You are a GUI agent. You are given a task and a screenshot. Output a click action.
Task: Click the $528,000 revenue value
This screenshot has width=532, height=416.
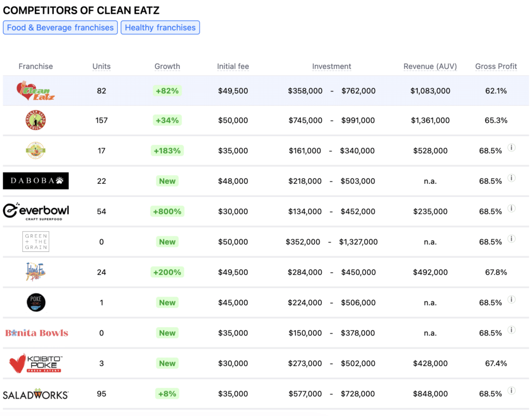pos(430,151)
